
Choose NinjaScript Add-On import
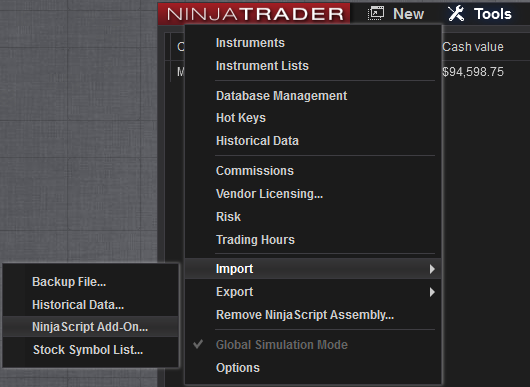click(x=90, y=327)
